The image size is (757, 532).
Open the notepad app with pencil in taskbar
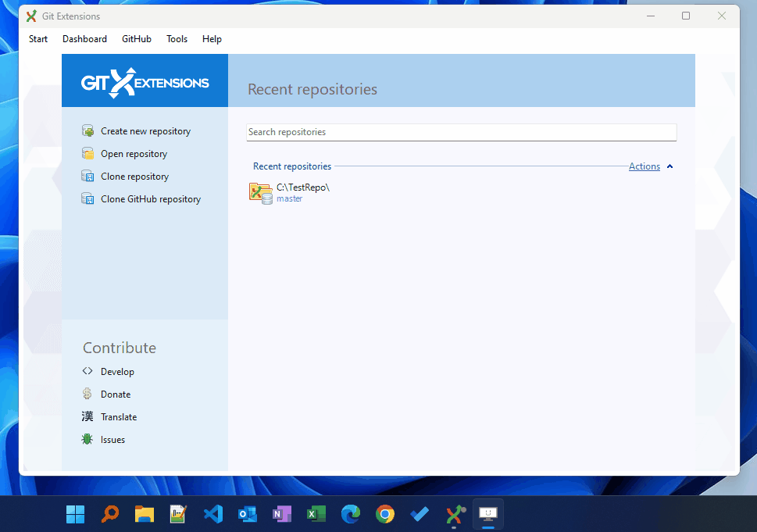pos(178,515)
